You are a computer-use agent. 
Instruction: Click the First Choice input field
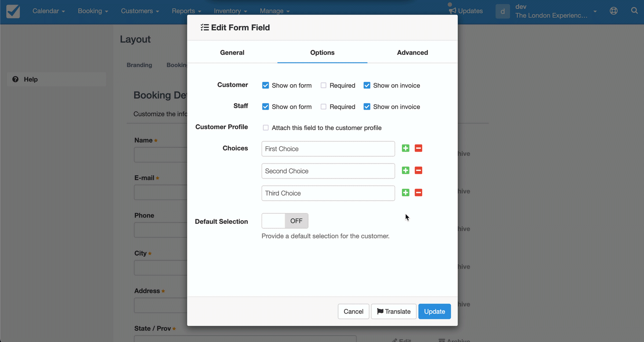pyautogui.click(x=328, y=149)
